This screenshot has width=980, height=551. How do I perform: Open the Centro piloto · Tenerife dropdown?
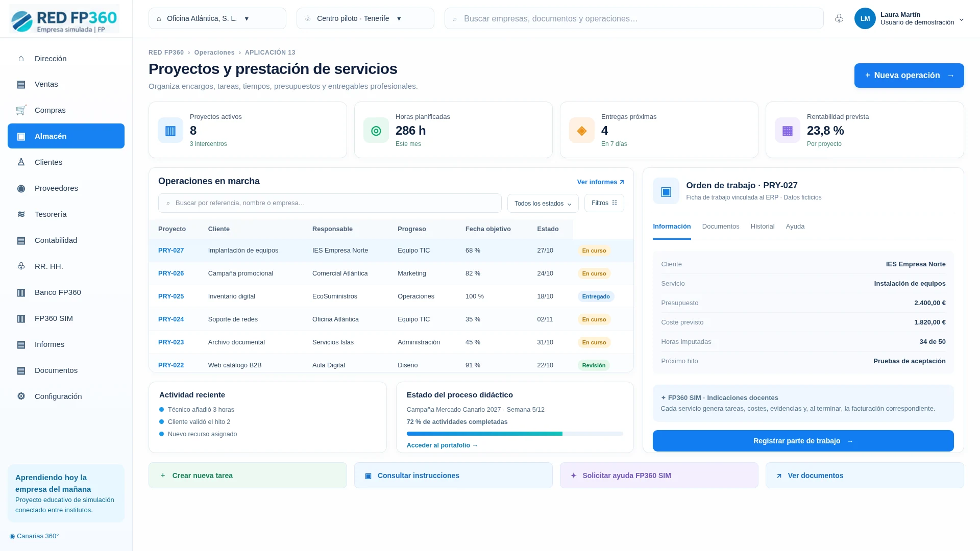click(365, 18)
